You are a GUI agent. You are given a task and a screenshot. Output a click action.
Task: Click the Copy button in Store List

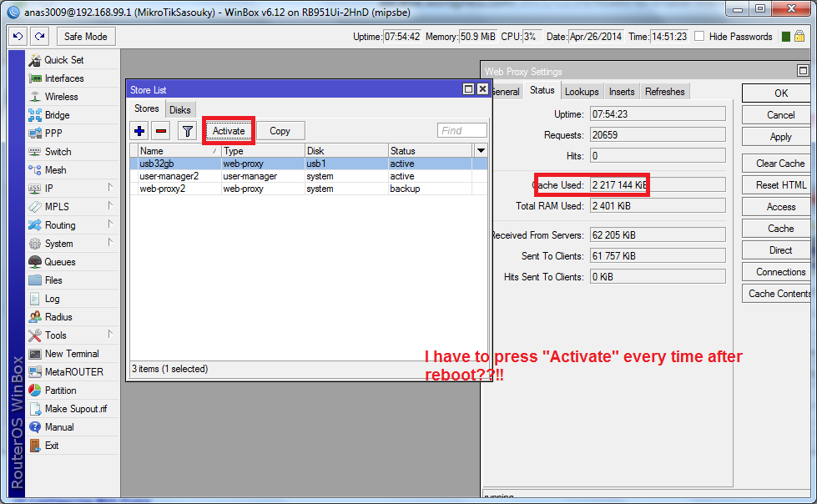pyautogui.click(x=280, y=131)
